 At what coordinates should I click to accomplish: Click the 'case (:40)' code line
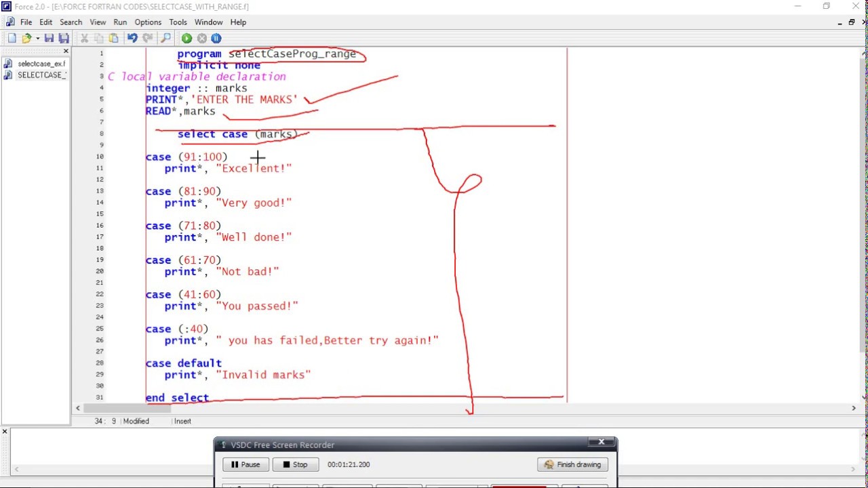[x=177, y=329]
